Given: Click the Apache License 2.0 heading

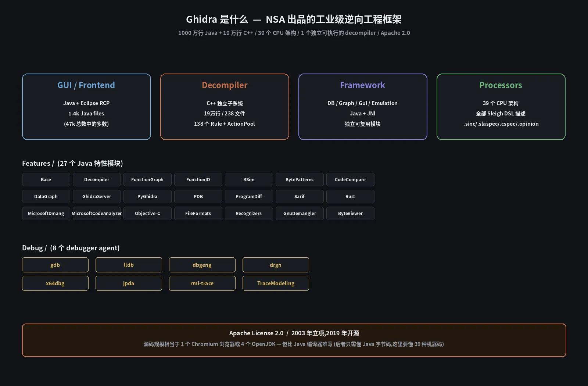Looking at the screenshot, I should coord(294,333).
